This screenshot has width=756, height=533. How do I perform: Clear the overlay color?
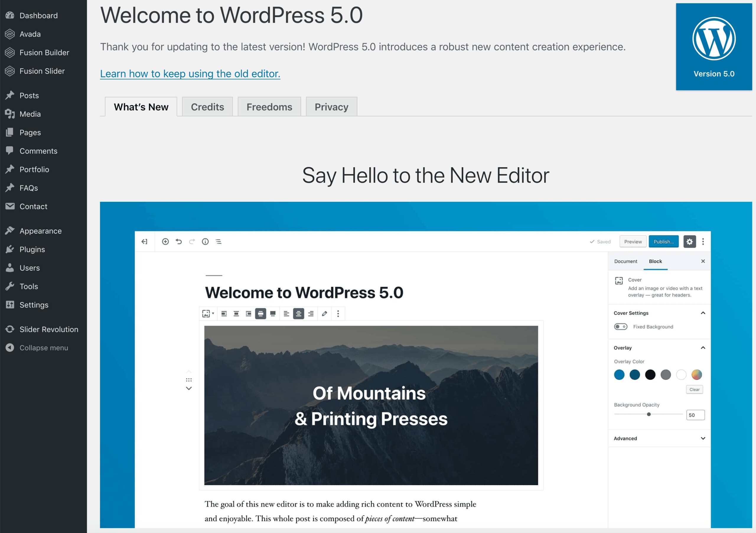(694, 389)
